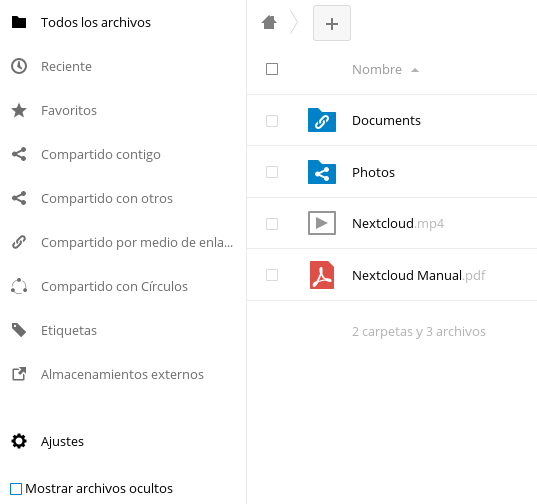
Task: Click the Etiquetas tag icon
Action: (x=19, y=330)
